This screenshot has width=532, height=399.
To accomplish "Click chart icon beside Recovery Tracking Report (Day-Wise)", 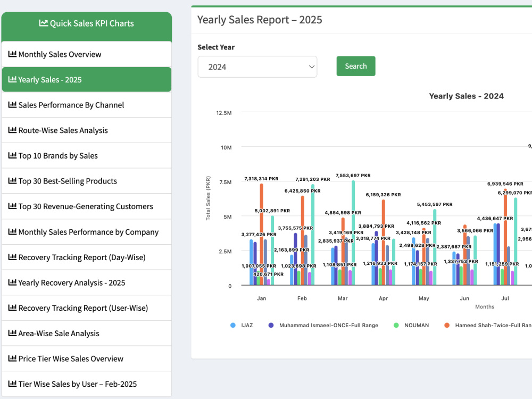I will coord(12,257).
